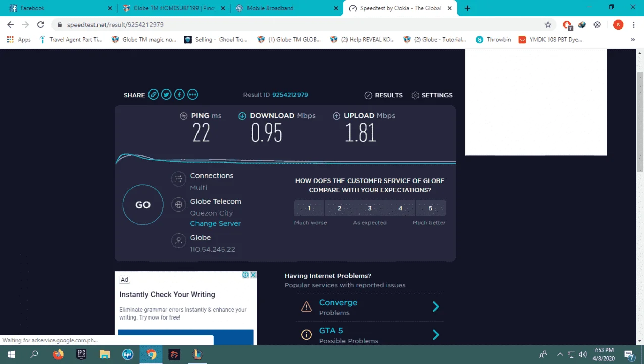644x364 pixels.
Task: Open more share options ellipsis icon
Action: [x=192, y=95]
